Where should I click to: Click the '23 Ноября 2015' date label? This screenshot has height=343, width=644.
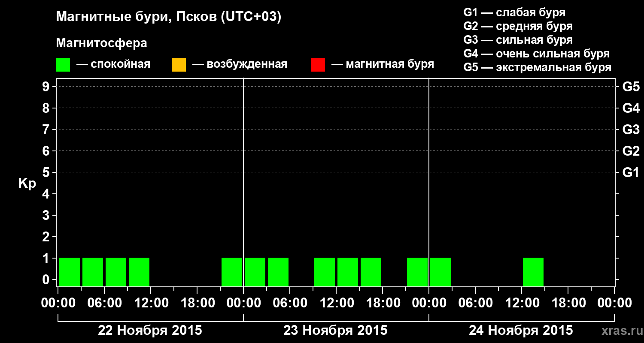336,331
